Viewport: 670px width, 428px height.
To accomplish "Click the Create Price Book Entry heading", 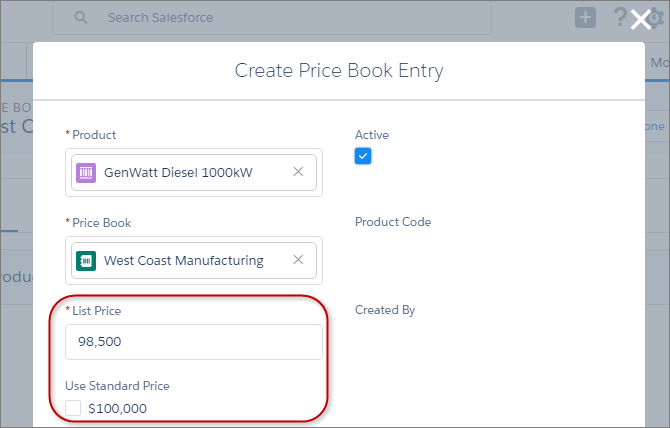I will 339,71.
